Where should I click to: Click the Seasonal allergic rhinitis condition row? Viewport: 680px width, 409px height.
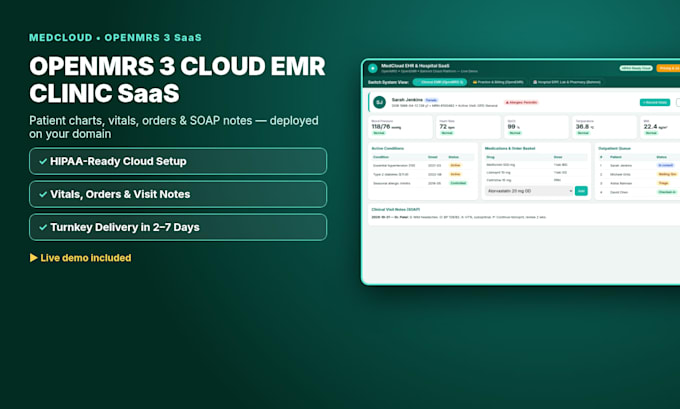coord(423,183)
